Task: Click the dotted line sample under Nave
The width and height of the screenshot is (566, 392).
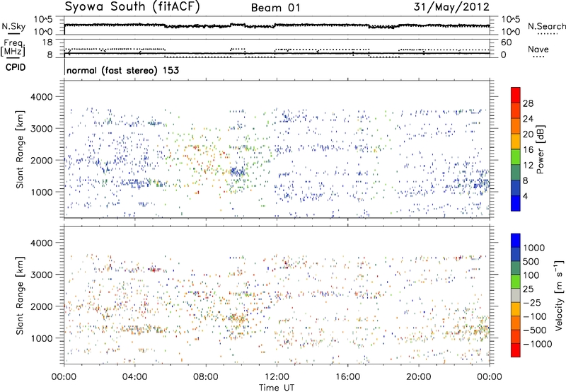Action: [539, 57]
